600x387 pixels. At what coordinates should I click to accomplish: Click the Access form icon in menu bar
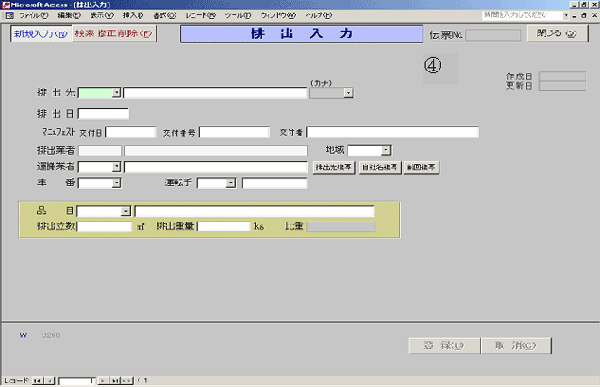(x=9, y=16)
